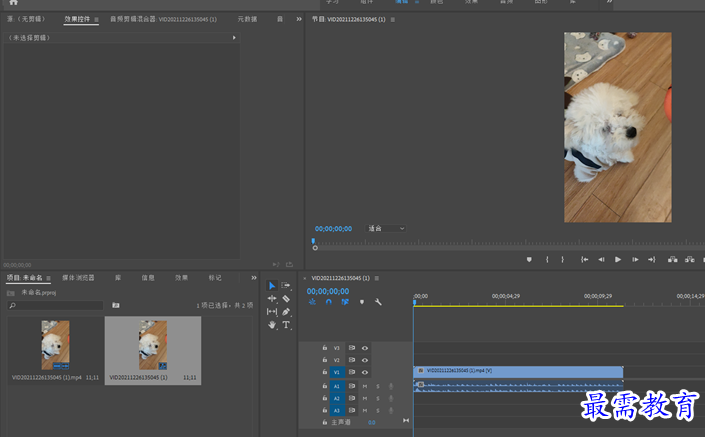Switch to 音频剪辑混合器 tab
The image size is (705, 437).
point(163,19)
